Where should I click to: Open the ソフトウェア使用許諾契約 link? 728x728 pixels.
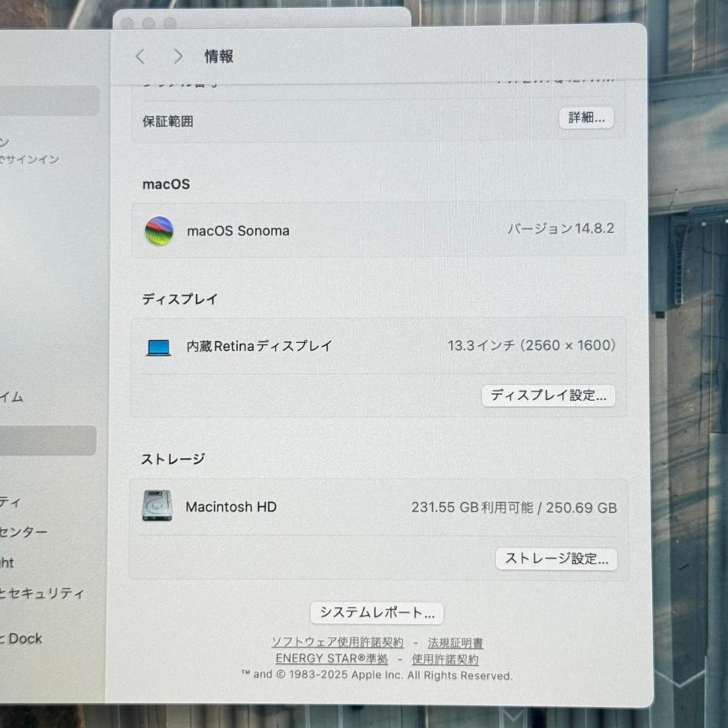point(338,643)
